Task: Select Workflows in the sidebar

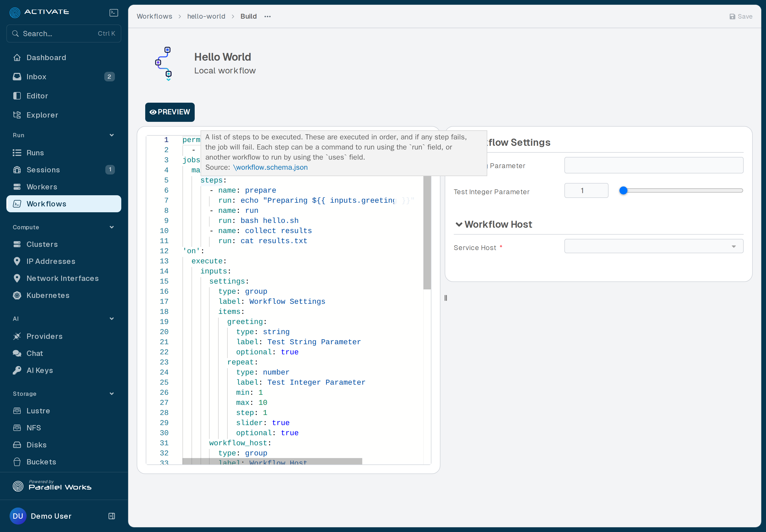Action: coord(64,204)
